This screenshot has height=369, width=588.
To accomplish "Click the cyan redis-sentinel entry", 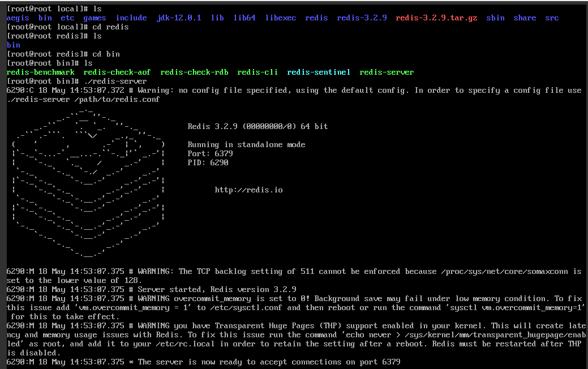I will [x=319, y=72].
